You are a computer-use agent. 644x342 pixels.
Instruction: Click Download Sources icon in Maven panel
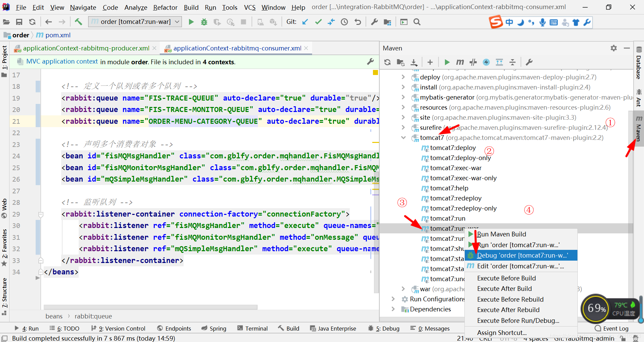click(x=414, y=62)
